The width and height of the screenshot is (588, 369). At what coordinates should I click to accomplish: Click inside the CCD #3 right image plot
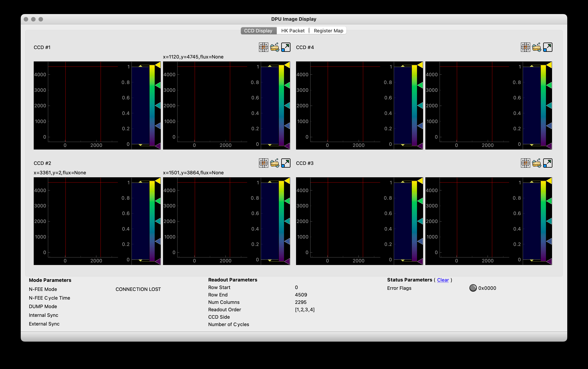tap(474, 217)
